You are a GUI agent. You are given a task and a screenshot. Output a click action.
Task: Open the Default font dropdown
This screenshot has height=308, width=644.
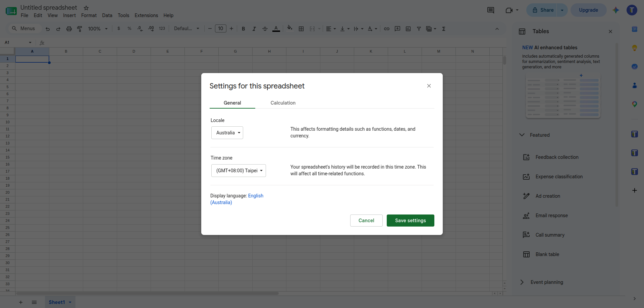[186, 28]
